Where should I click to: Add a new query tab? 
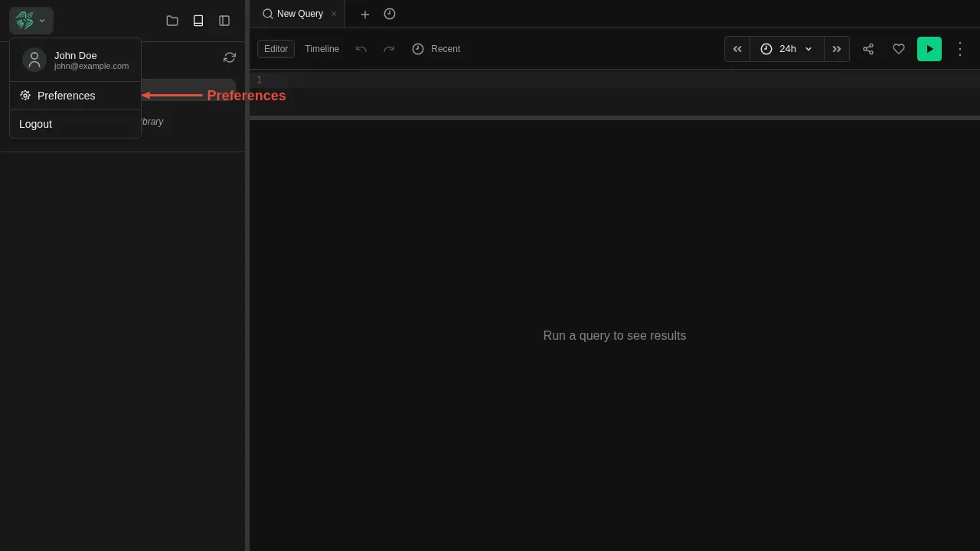coord(365,14)
